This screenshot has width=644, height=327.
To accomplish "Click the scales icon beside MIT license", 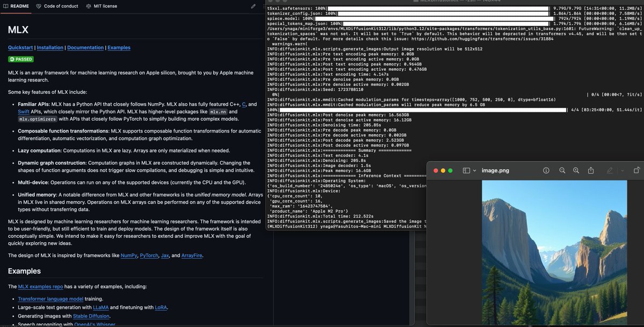I will (89, 6).
